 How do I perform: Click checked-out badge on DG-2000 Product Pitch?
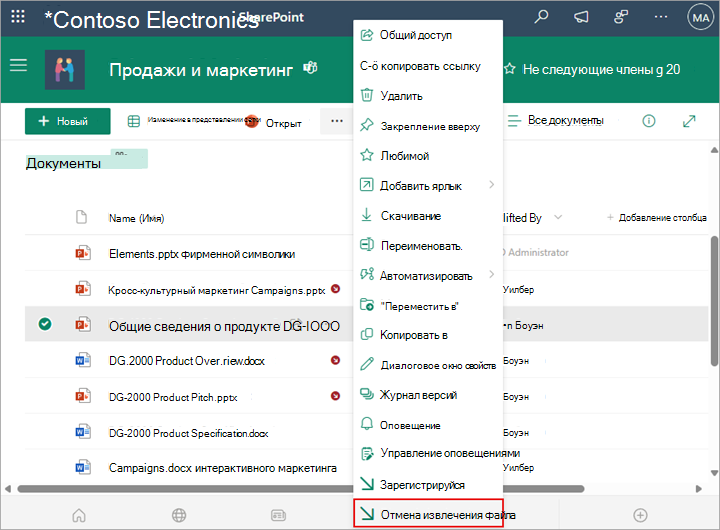tap(336, 396)
